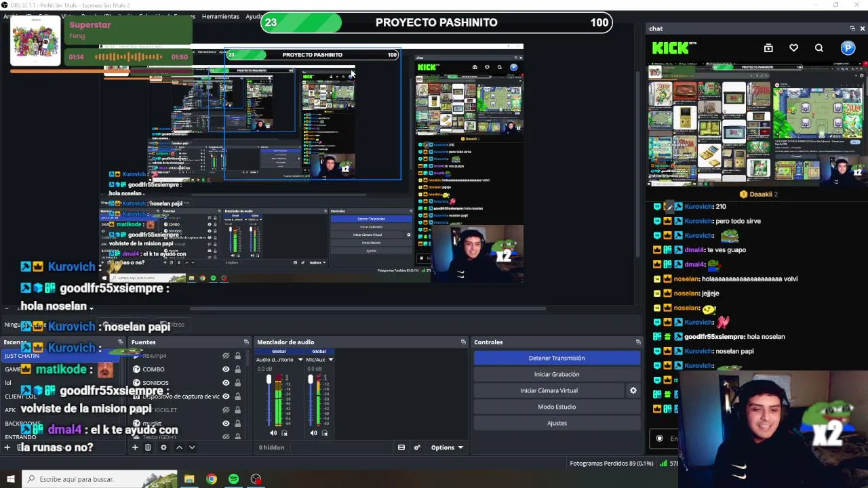Open the mixer Options dropdown
This screenshot has height=488, width=868.
point(447,447)
